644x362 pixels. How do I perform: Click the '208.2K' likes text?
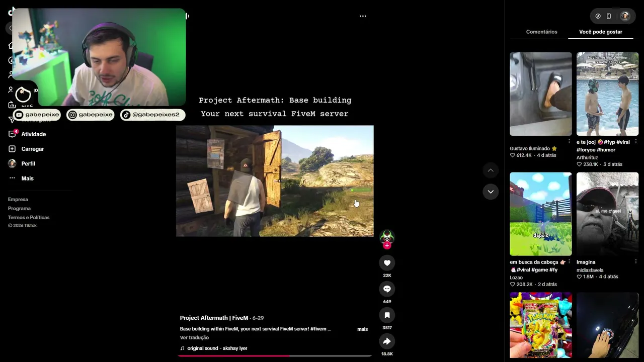[524, 285]
